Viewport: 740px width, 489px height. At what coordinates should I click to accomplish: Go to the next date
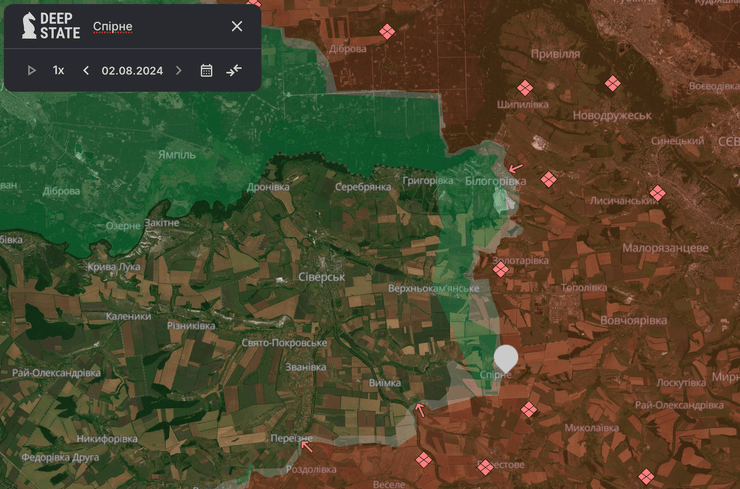point(179,70)
